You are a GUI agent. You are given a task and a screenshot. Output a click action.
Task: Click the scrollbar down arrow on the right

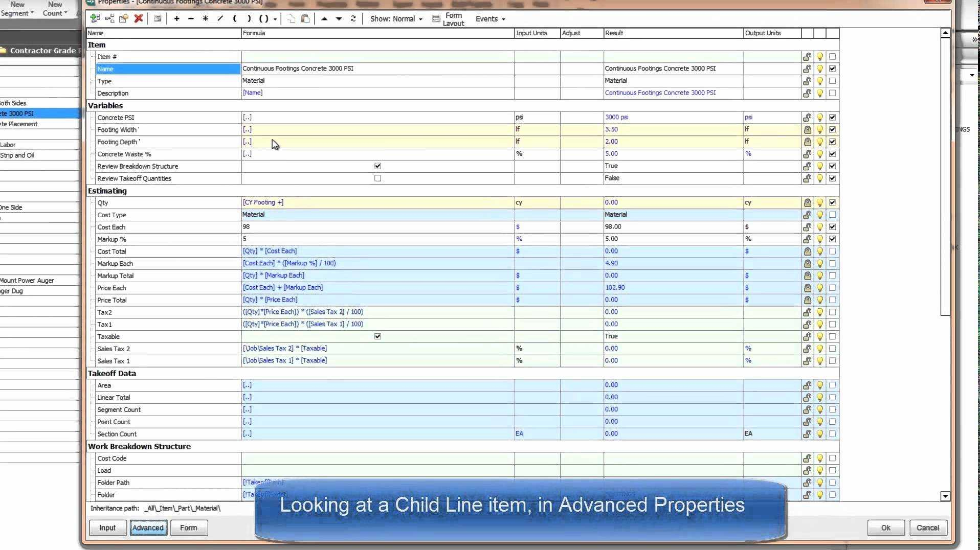click(x=945, y=496)
